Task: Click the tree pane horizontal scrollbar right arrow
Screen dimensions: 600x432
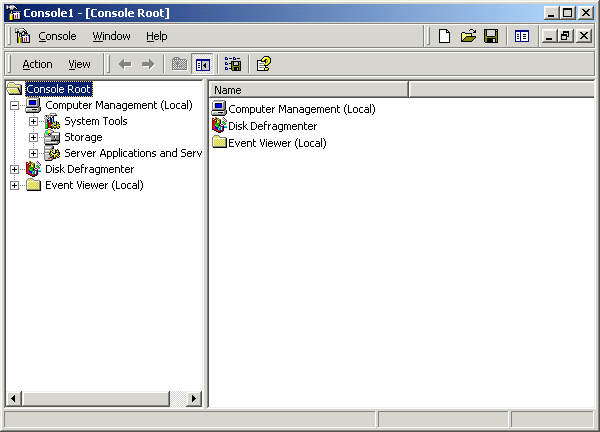Action: [x=194, y=398]
